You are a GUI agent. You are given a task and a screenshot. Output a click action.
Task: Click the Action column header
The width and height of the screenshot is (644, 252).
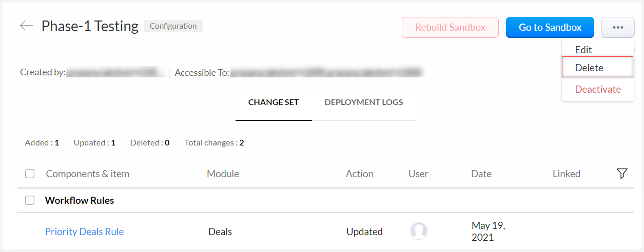click(360, 174)
